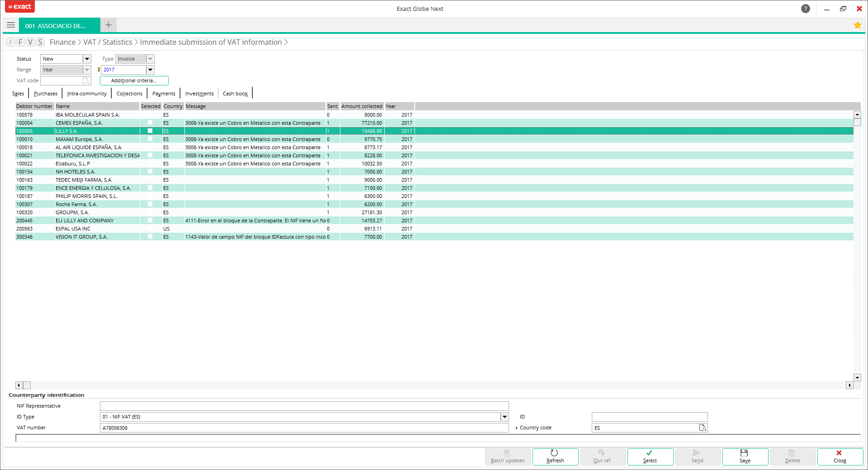The image size is (868, 470).
Task: Click the Close button at bottom
Action: (840, 456)
